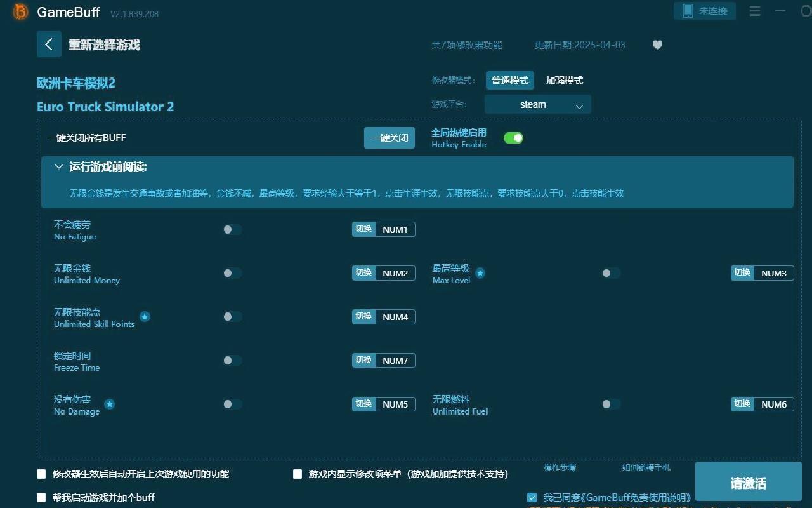Click star badge beside Unlimited Skill Points
The height and width of the screenshot is (508, 812).
pyautogui.click(x=145, y=316)
